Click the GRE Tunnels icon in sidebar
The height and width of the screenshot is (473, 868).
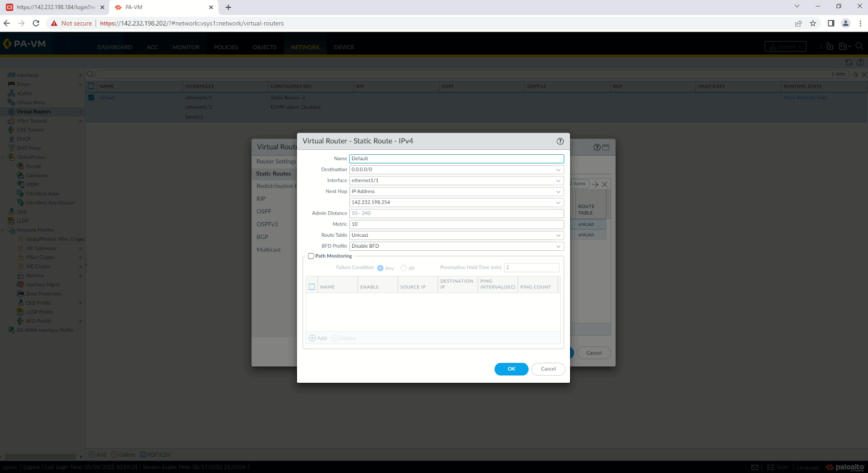pos(11,130)
